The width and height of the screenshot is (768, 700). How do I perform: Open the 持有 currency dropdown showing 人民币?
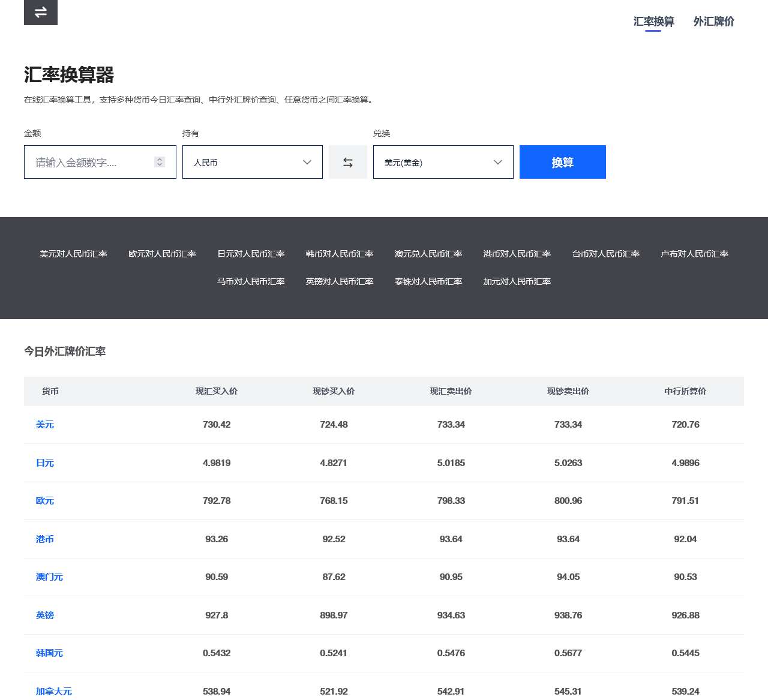point(252,161)
